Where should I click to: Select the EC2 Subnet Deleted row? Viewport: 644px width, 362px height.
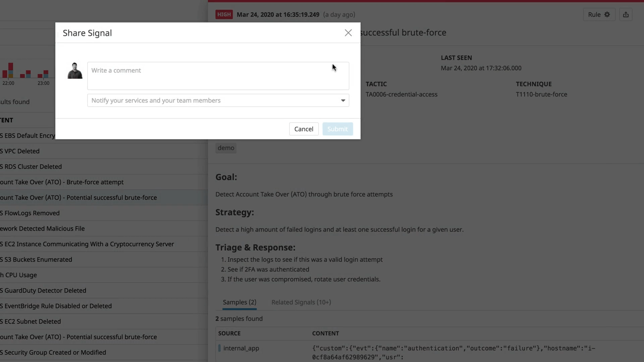coord(104,321)
